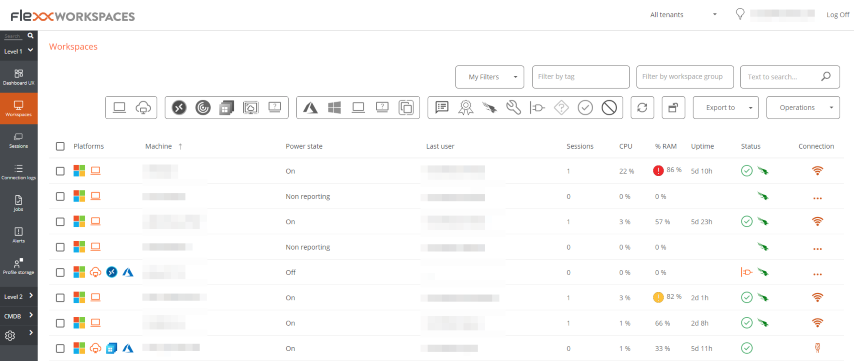The height and width of the screenshot is (361, 854).
Task: Expand the CMDB sidebar section
Action: pyautogui.click(x=19, y=315)
